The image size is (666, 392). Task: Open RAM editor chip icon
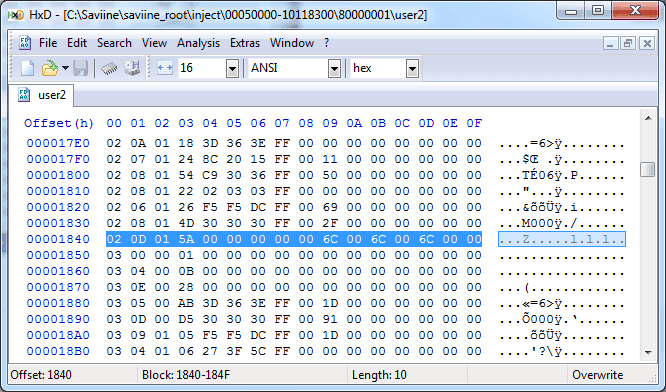(109, 68)
